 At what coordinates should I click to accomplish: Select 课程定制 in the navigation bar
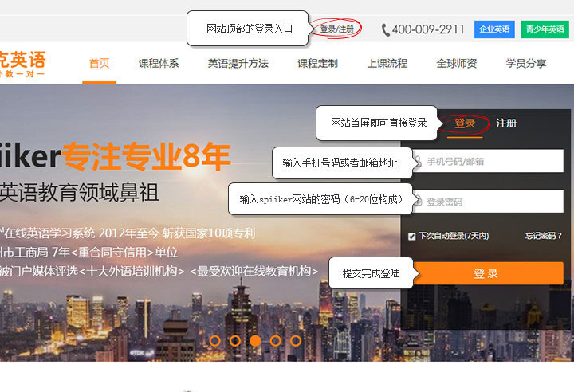tap(317, 64)
